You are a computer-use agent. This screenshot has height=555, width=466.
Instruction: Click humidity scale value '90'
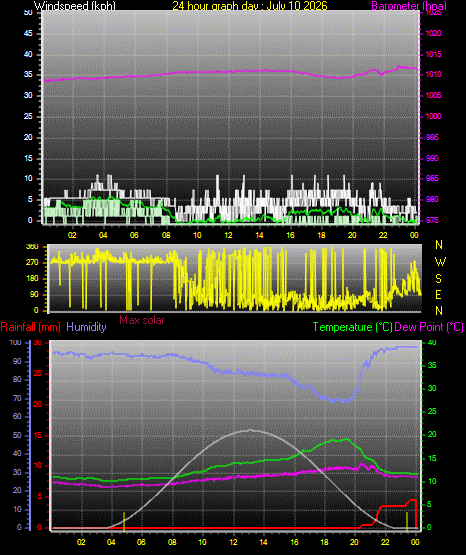point(17,361)
